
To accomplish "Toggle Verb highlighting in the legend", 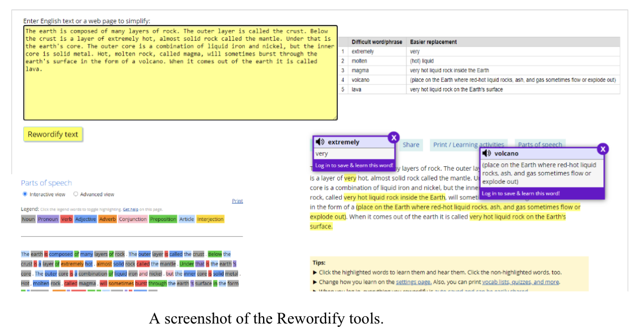I will [66, 219].
